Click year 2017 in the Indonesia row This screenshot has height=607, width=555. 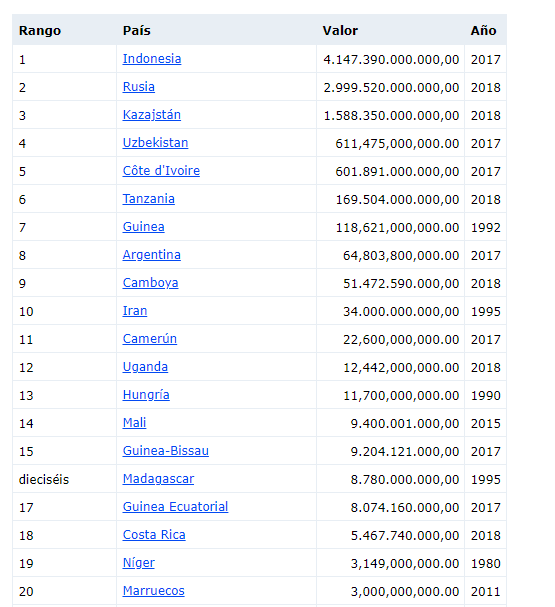[x=486, y=60]
